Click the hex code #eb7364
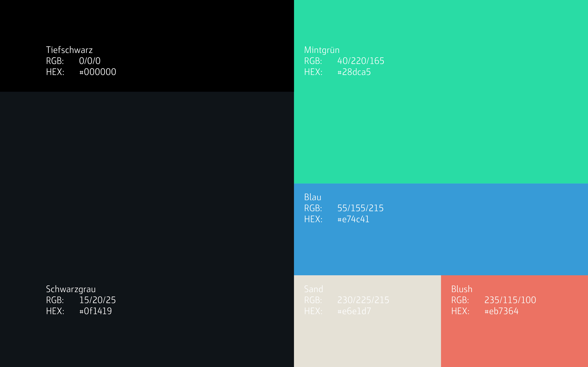 click(x=501, y=311)
